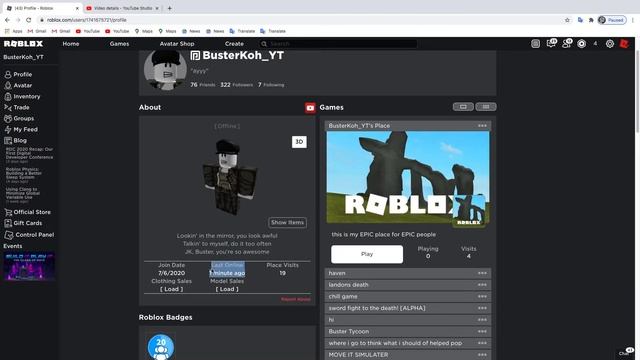Image resolution: width=640 pixels, height=360 pixels.
Task: Open options dots for haven game
Action: [482, 273]
